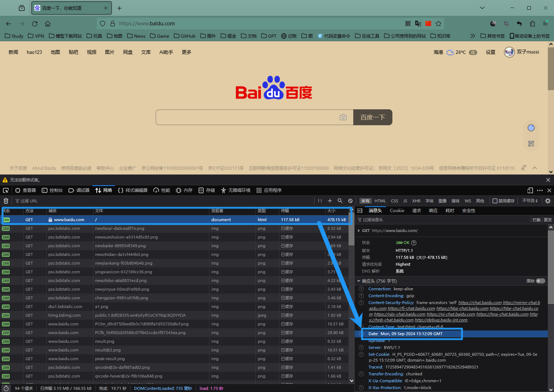Screen dimensions: 554x392
Task: Open the hao123 link
Action: [x=34, y=52]
